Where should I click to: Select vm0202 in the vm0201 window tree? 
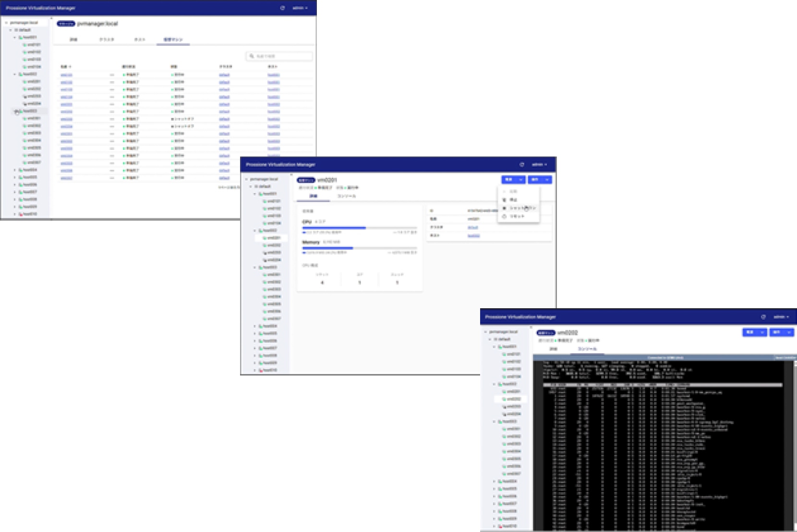coord(274,245)
